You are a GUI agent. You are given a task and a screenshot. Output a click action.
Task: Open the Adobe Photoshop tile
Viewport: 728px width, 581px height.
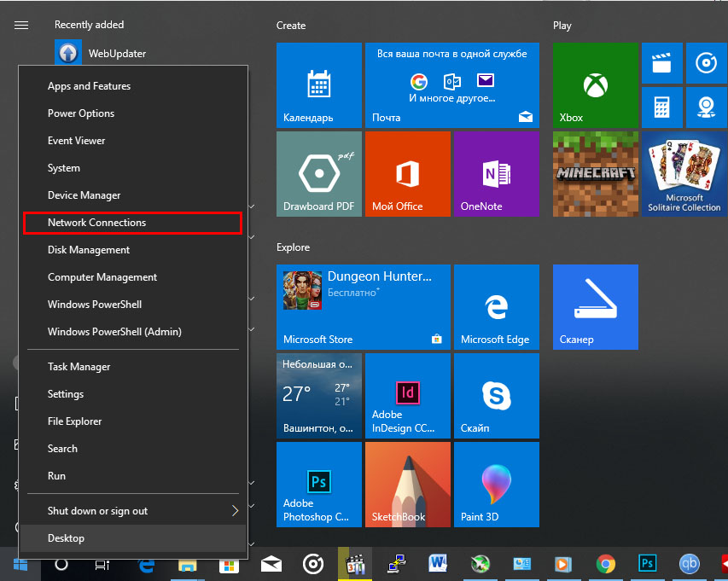pos(319,485)
